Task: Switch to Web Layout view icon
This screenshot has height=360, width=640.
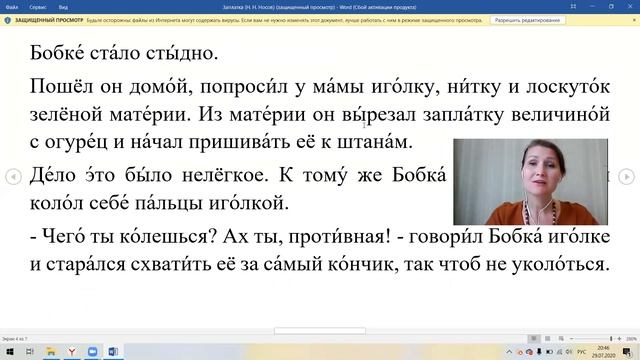Action: [561, 338]
